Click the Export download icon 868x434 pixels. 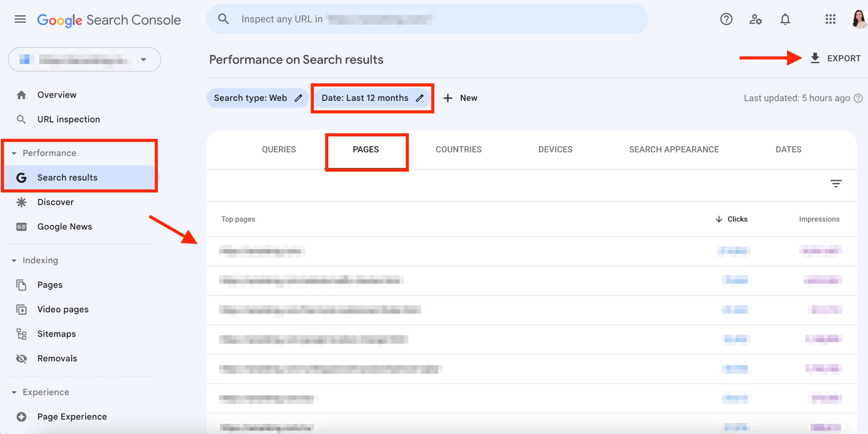[815, 58]
